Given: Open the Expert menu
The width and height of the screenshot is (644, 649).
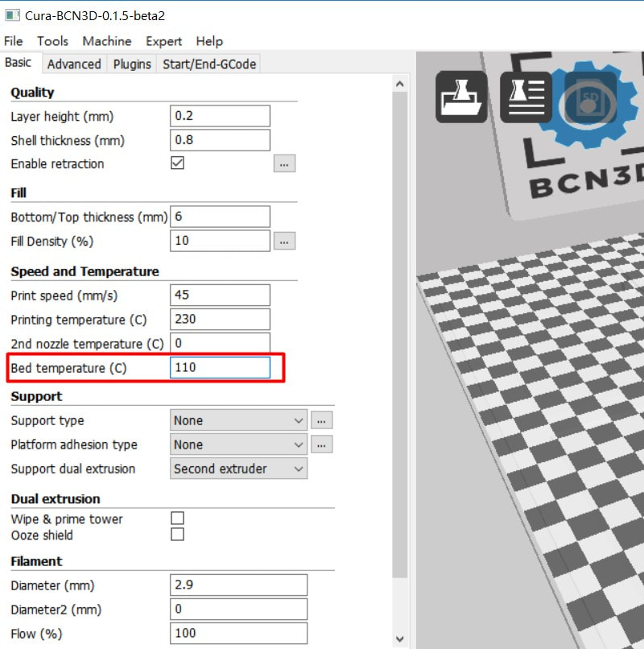Looking at the screenshot, I should tap(163, 41).
